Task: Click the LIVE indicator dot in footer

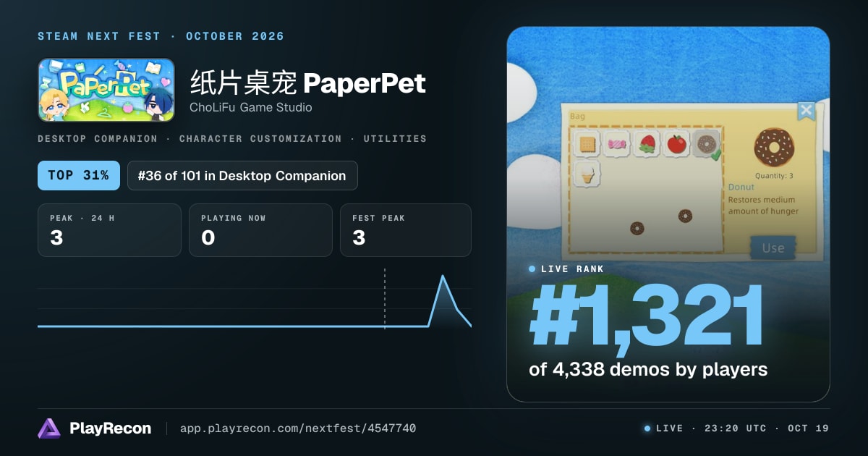Action: [647, 428]
